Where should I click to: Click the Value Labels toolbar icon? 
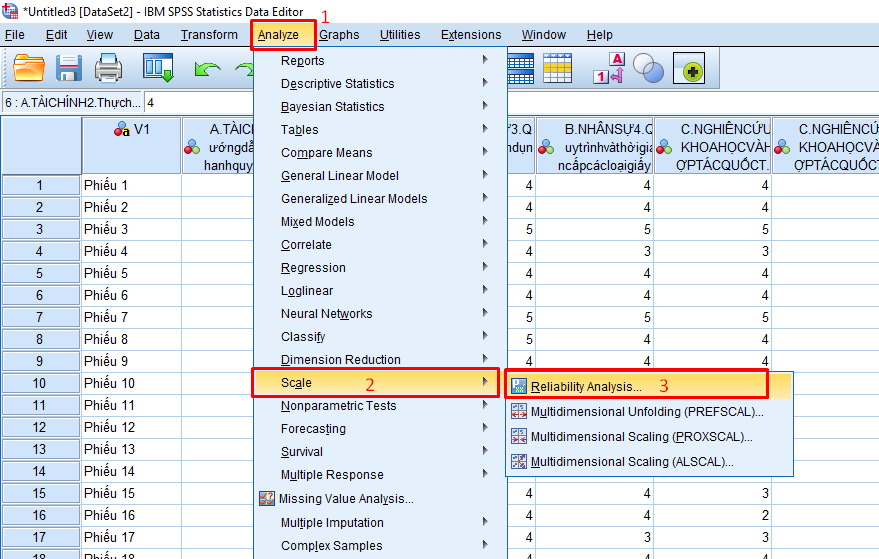click(x=609, y=68)
